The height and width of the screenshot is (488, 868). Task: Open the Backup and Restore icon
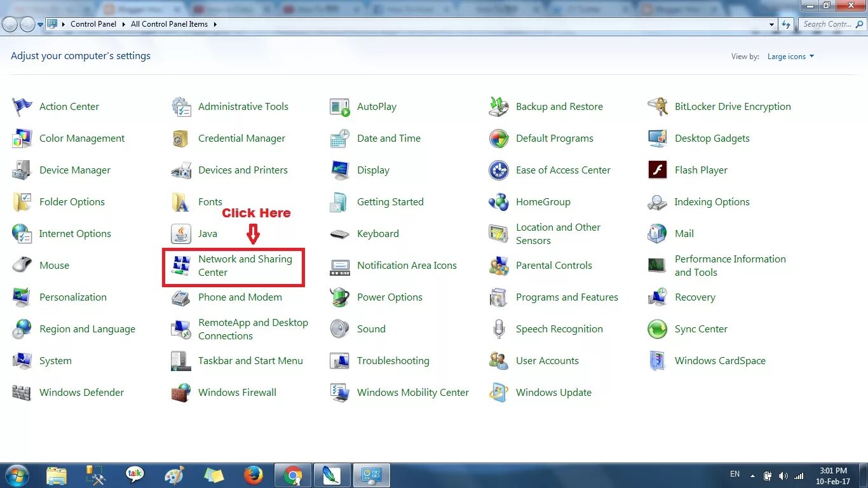499,107
